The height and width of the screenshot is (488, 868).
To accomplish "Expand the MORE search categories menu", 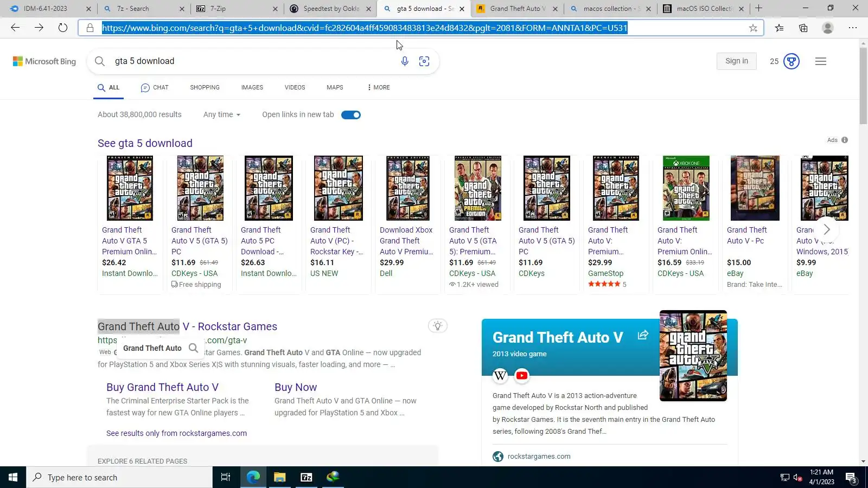I will pyautogui.click(x=379, y=87).
